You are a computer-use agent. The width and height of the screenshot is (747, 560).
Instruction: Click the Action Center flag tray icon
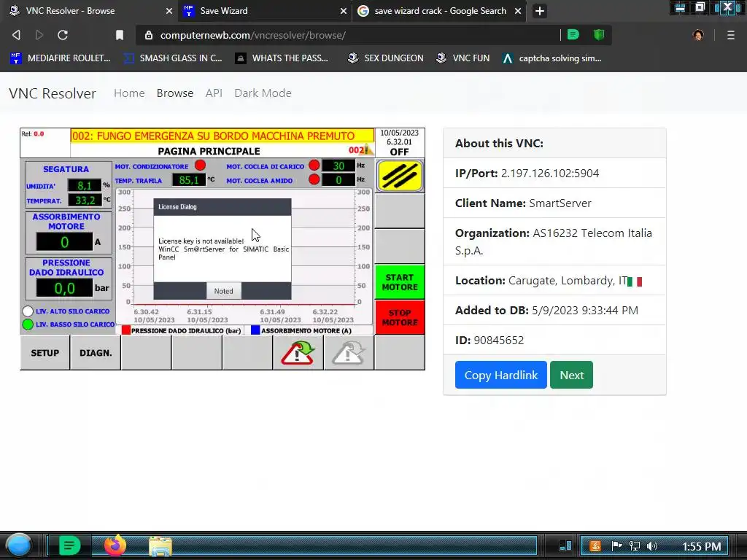[x=616, y=546]
